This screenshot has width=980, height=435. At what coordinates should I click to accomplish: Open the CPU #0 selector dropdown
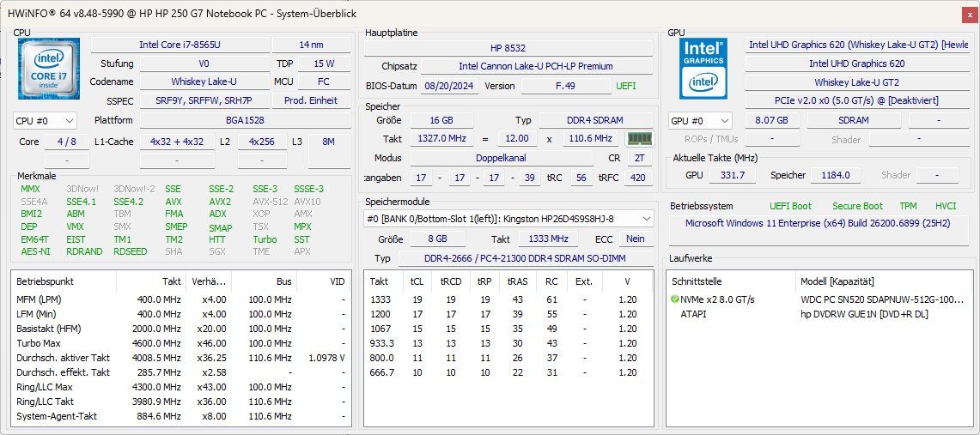click(x=45, y=120)
